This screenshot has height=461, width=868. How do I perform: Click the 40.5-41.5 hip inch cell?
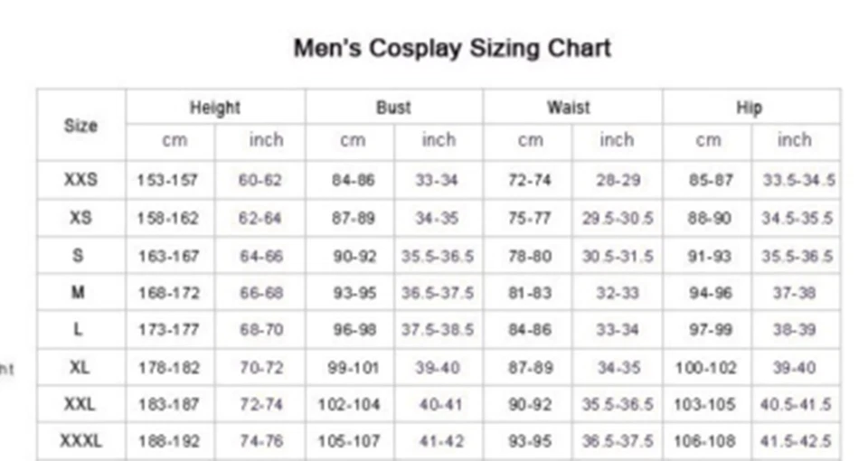click(x=796, y=405)
